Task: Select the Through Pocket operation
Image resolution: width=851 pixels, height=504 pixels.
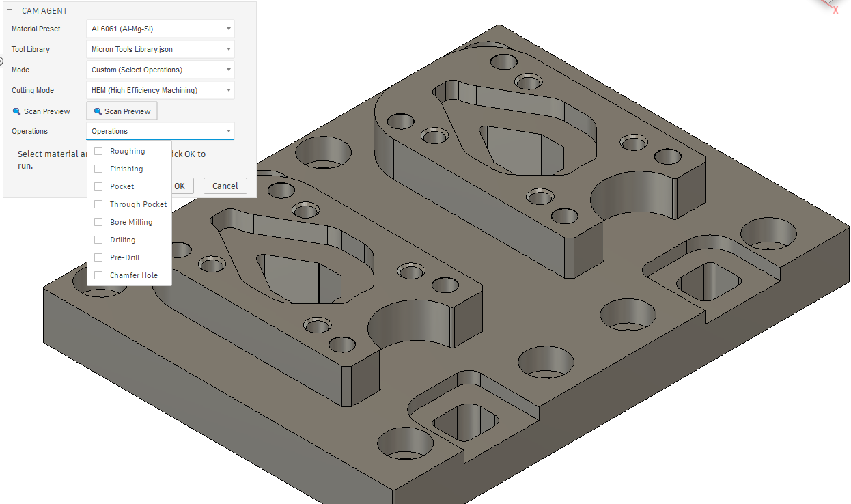Action: (x=98, y=204)
